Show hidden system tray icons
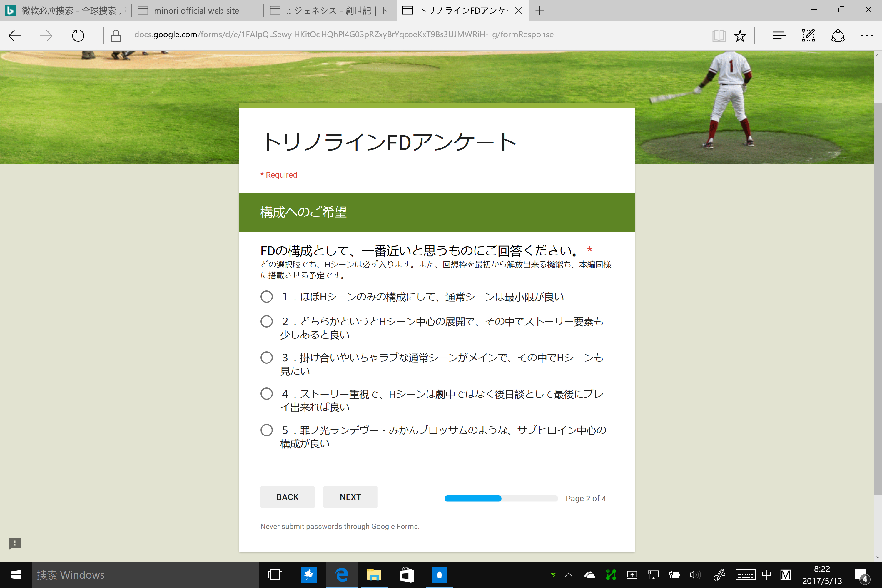This screenshot has width=882, height=588. point(569,574)
